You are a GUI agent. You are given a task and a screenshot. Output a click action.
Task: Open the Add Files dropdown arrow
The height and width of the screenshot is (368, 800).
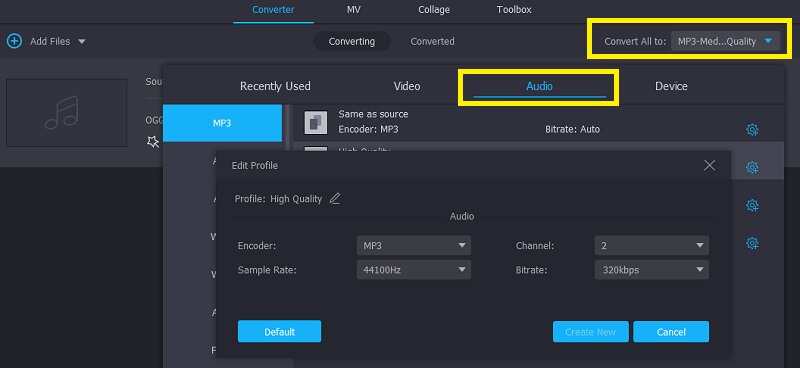click(x=82, y=41)
